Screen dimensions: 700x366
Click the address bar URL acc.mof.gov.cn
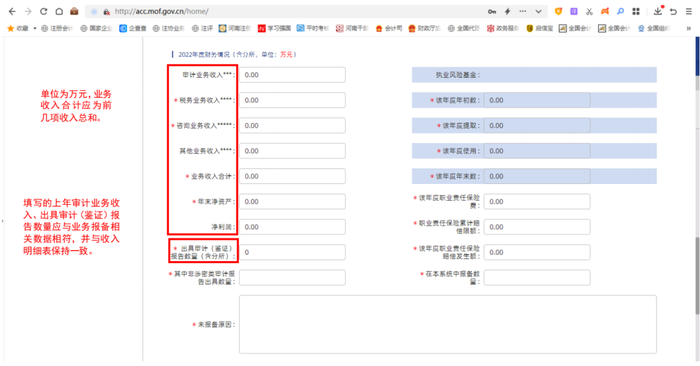click(161, 12)
